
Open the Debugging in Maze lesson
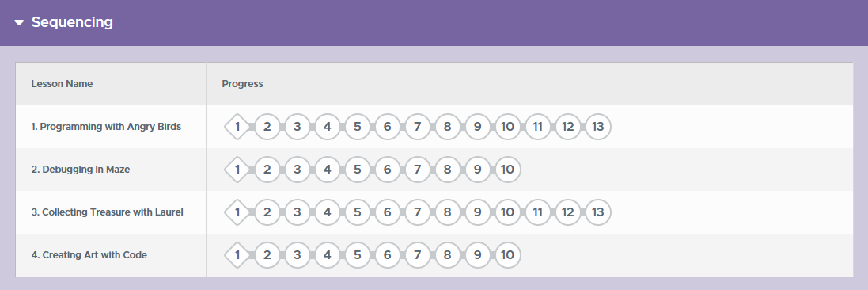point(80,169)
